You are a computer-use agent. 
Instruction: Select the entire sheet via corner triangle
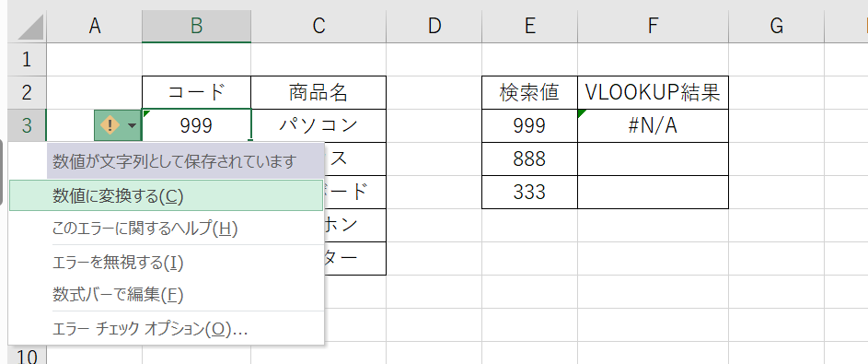coord(27,26)
